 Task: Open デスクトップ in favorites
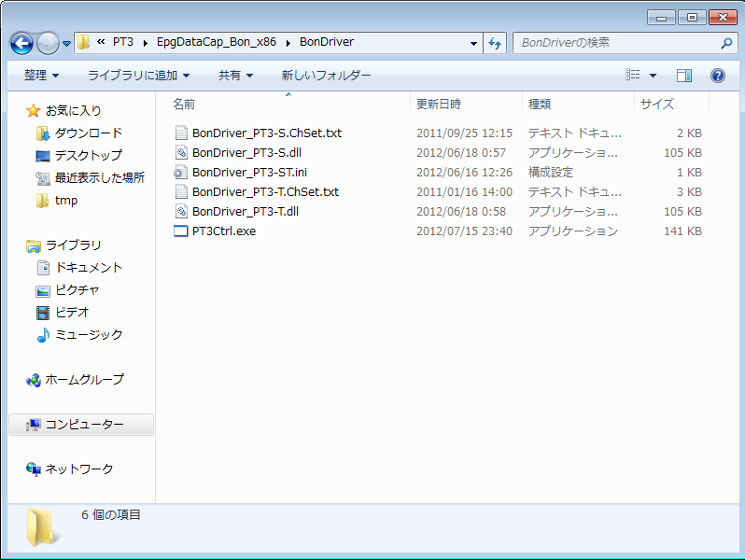[x=89, y=155]
